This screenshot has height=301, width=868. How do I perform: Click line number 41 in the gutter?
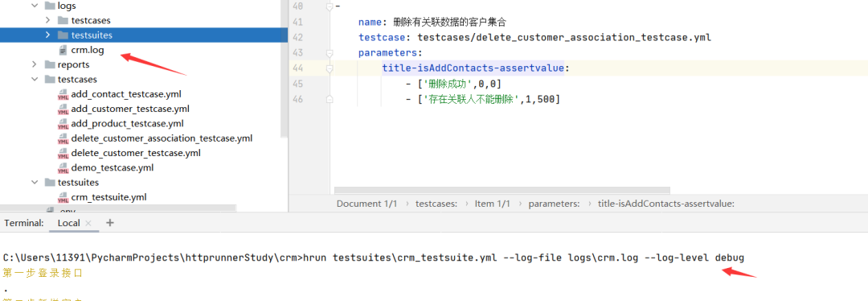click(x=298, y=23)
